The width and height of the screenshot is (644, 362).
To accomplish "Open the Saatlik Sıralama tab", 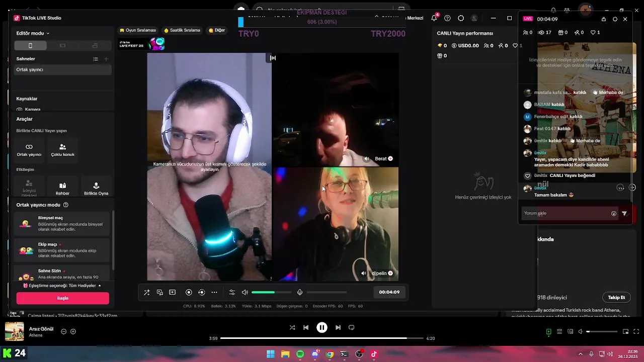I will (182, 30).
